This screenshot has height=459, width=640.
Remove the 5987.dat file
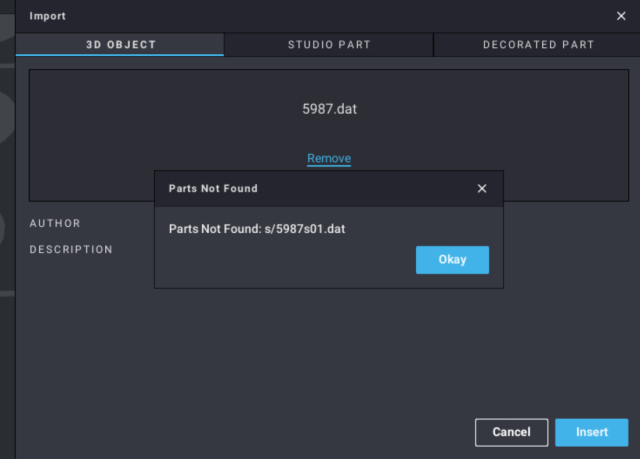pyautogui.click(x=329, y=159)
